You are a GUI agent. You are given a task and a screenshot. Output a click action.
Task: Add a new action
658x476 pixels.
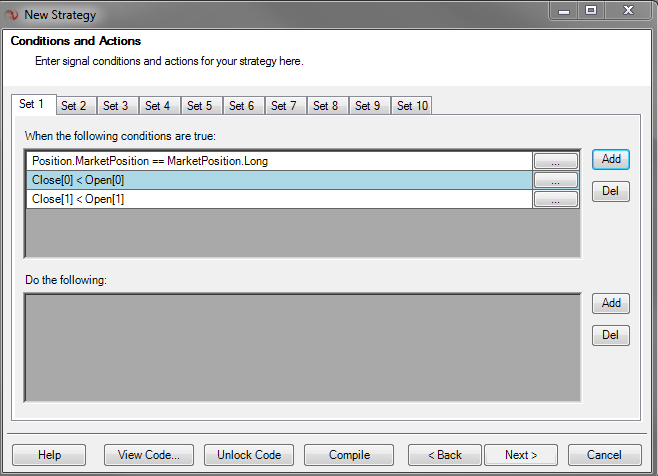(611, 303)
